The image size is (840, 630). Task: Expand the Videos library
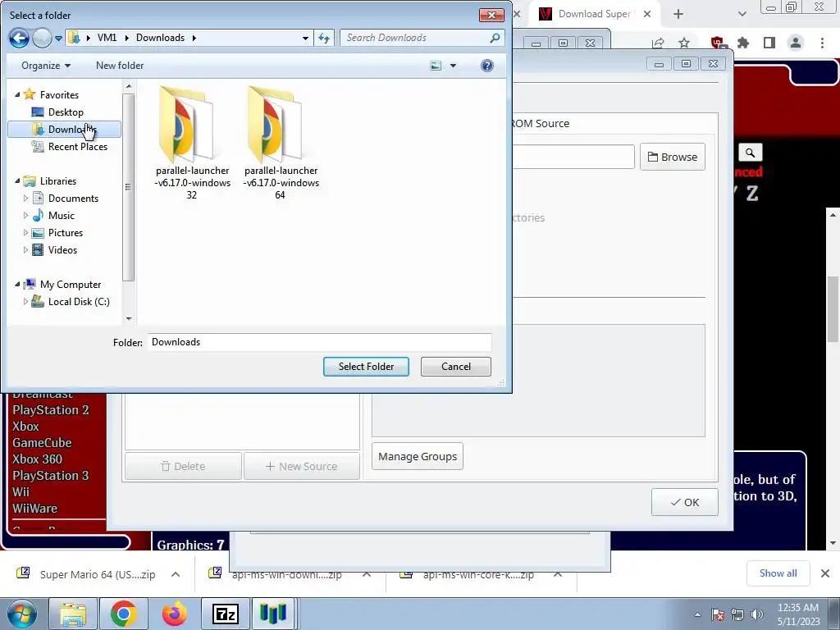25,249
